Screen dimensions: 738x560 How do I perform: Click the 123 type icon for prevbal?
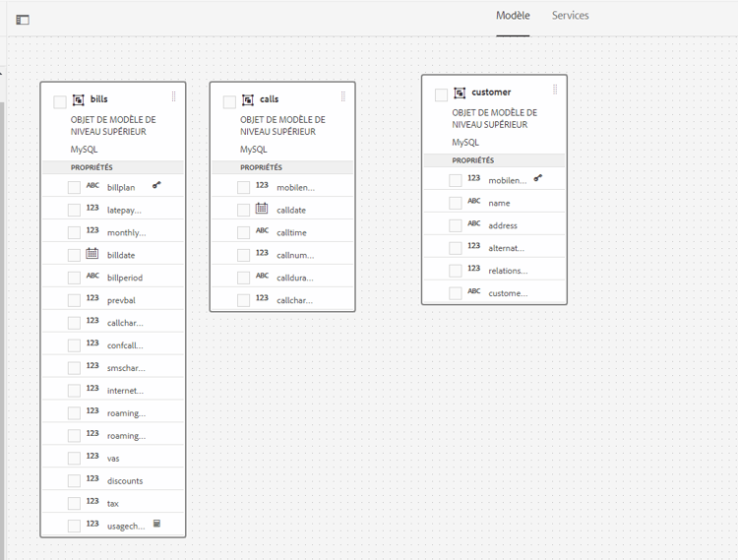92,298
